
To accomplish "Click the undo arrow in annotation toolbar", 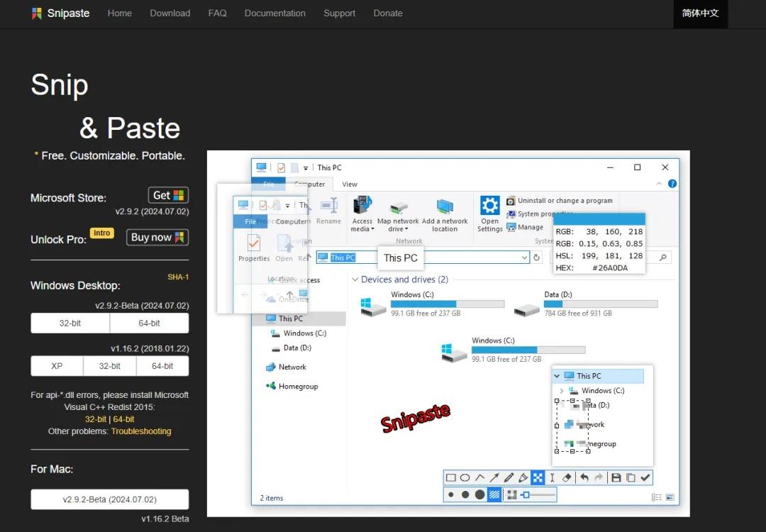I will tap(584, 478).
